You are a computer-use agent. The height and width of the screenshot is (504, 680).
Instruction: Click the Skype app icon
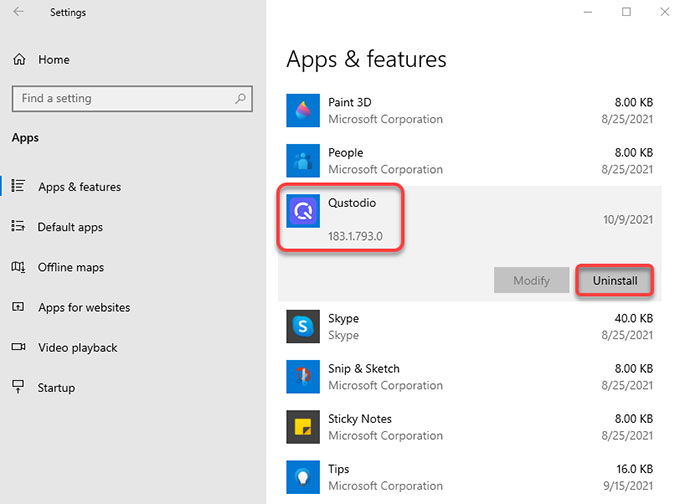click(303, 327)
